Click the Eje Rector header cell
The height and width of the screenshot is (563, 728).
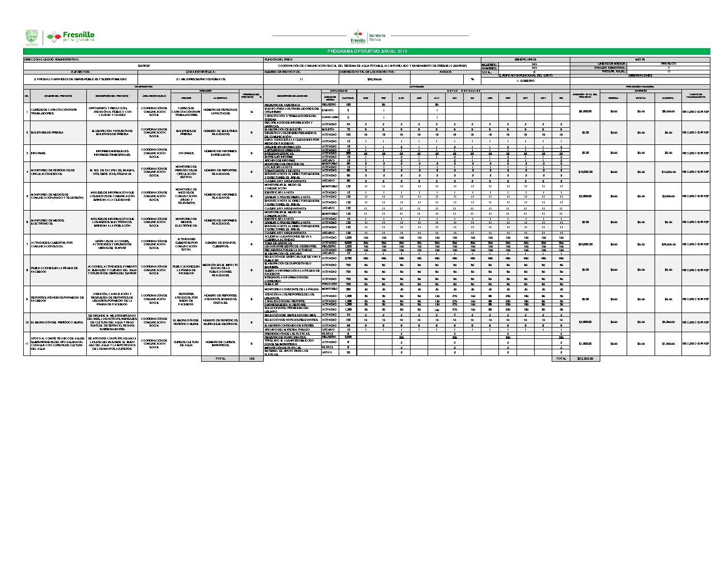click(x=80, y=72)
